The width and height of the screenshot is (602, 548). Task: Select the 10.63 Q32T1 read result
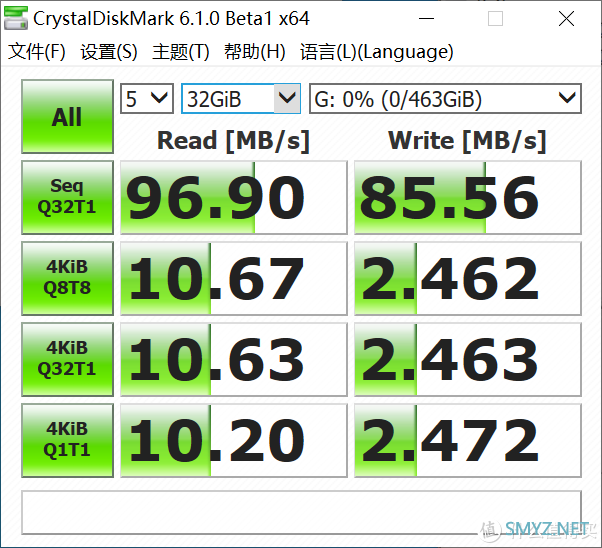(234, 359)
